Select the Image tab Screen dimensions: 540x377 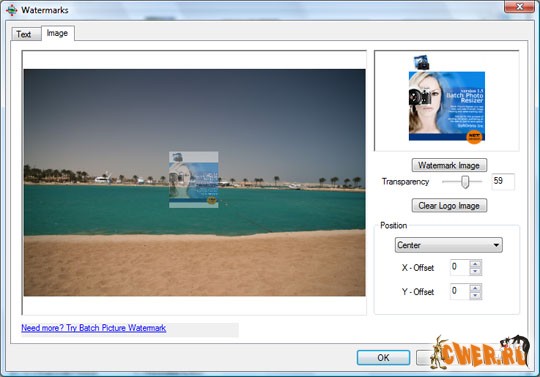pyautogui.click(x=58, y=33)
